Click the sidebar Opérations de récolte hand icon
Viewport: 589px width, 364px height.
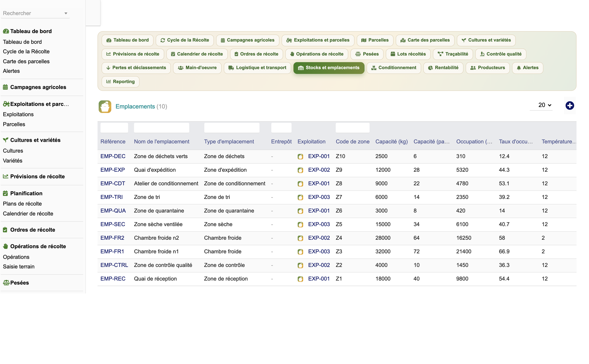[5, 246]
